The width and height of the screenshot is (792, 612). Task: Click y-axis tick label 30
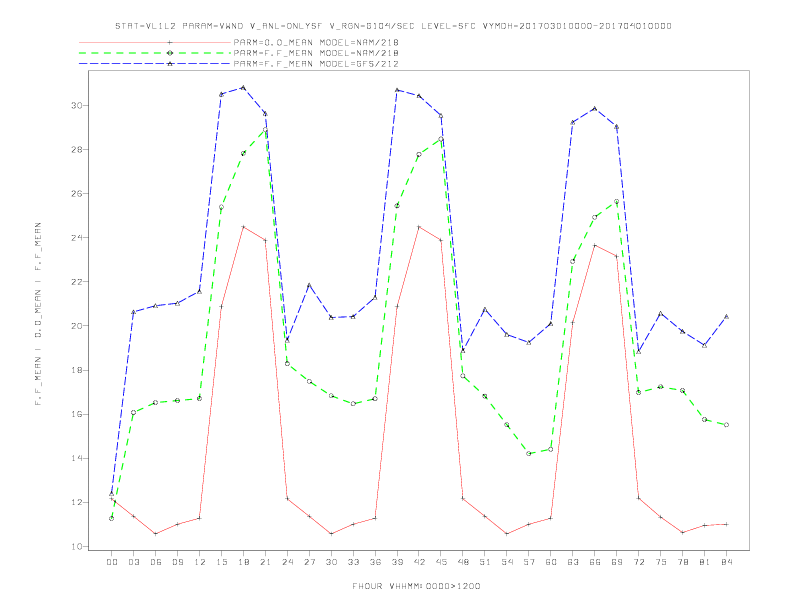coord(77,106)
